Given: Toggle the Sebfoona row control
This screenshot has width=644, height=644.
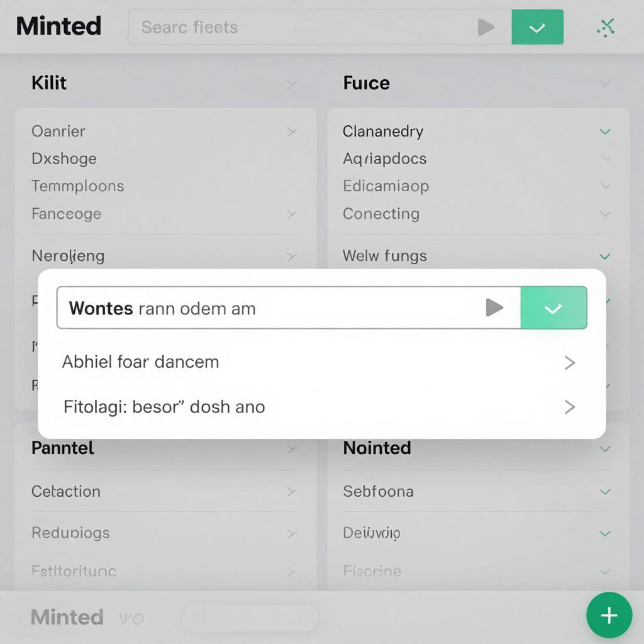Looking at the screenshot, I should (x=604, y=492).
